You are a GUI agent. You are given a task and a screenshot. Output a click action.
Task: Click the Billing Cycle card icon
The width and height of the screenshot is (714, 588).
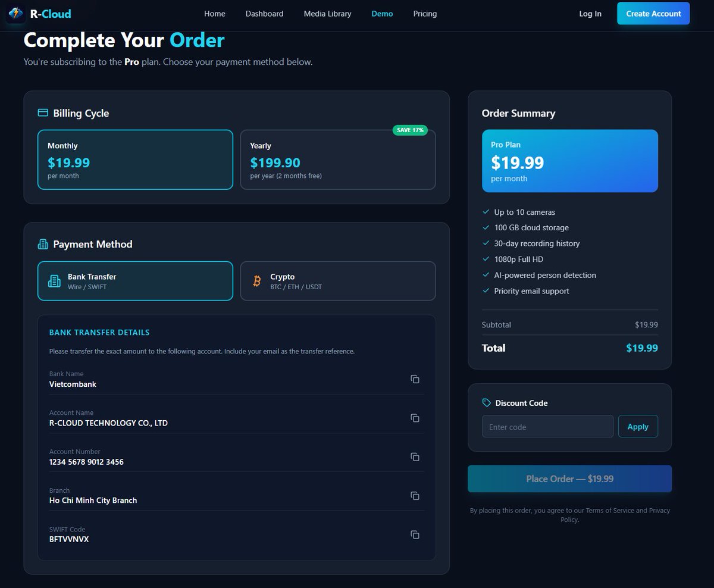pos(43,112)
